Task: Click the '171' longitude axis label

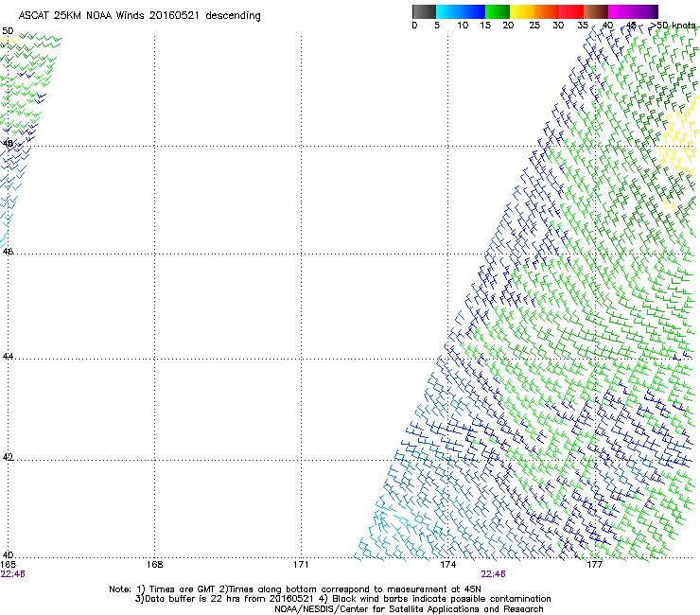Action: point(301,564)
